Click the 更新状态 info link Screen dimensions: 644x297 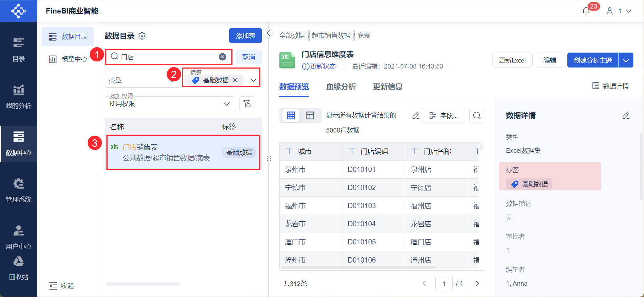pyautogui.click(x=319, y=66)
